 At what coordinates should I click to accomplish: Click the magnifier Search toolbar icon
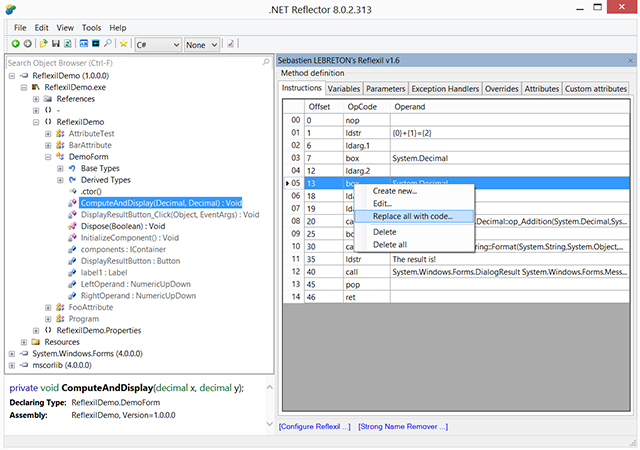(108, 43)
